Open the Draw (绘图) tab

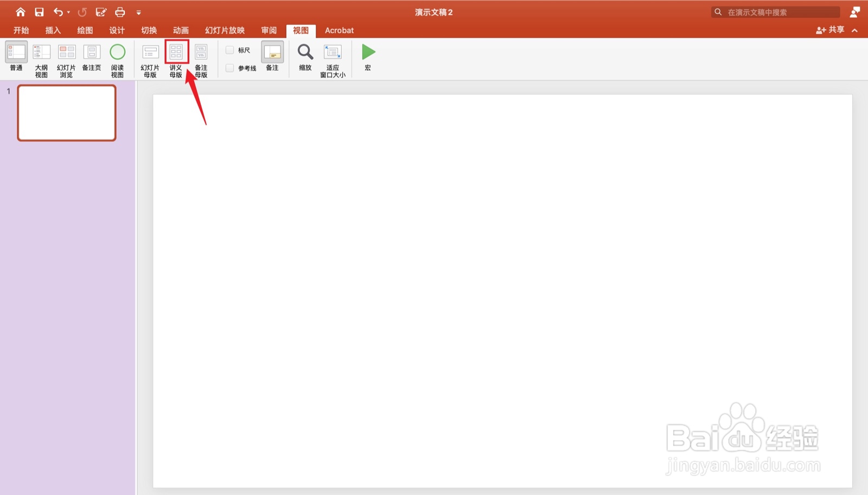tap(85, 30)
